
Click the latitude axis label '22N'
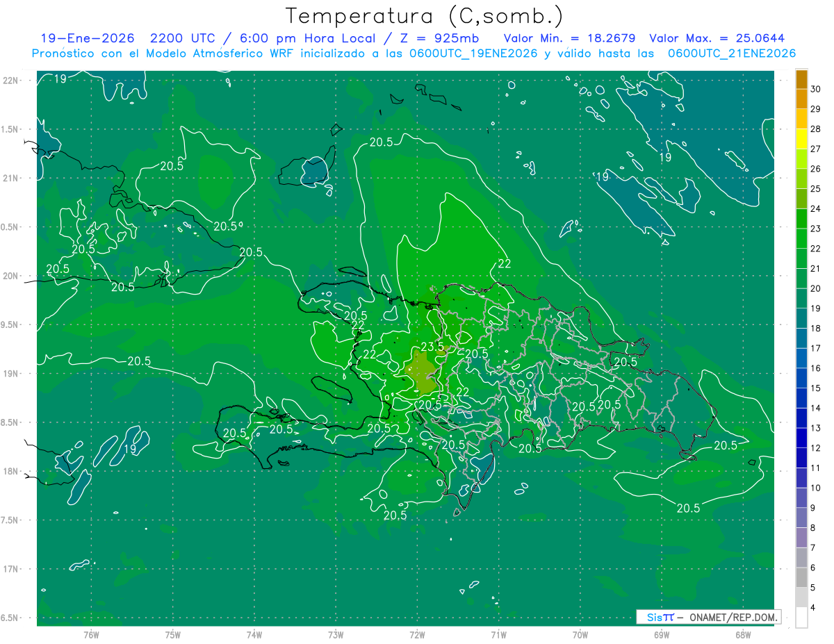[10, 81]
